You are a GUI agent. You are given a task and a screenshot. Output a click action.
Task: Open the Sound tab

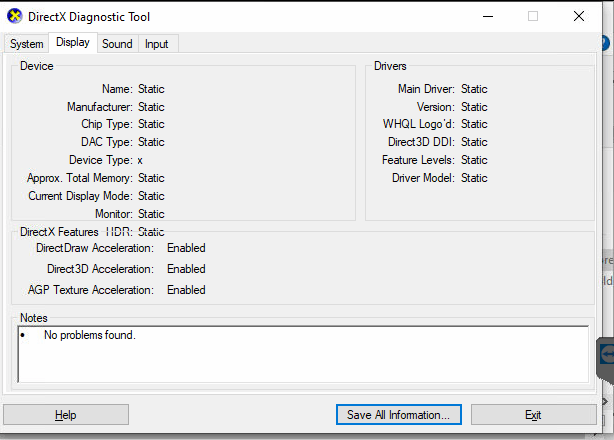pyautogui.click(x=117, y=43)
